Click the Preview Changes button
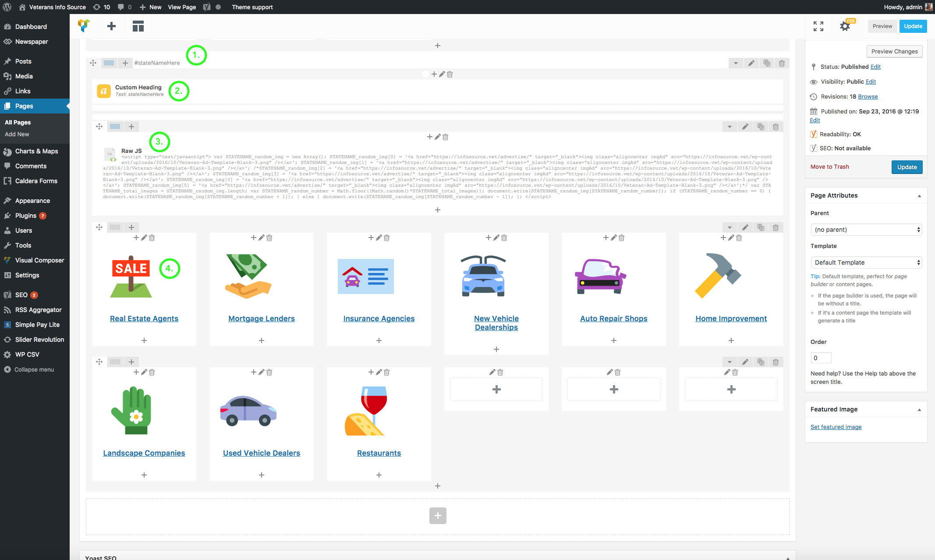This screenshot has width=935, height=560. click(894, 51)
